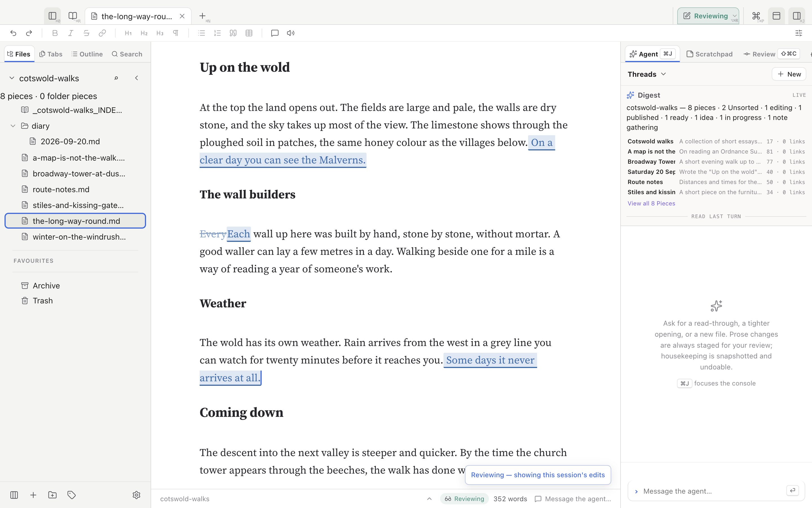Open the _cotswold-walks_INDEX file

point(75,110)
